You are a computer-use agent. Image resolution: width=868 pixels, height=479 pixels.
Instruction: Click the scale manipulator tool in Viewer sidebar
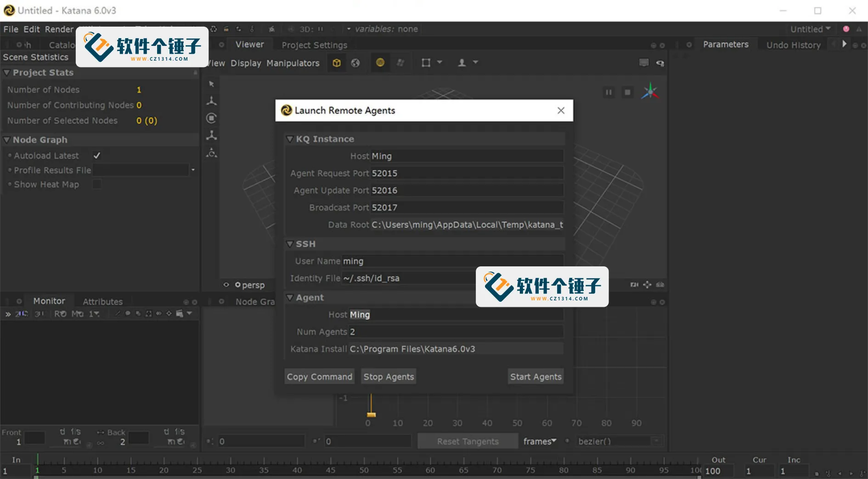211,135
